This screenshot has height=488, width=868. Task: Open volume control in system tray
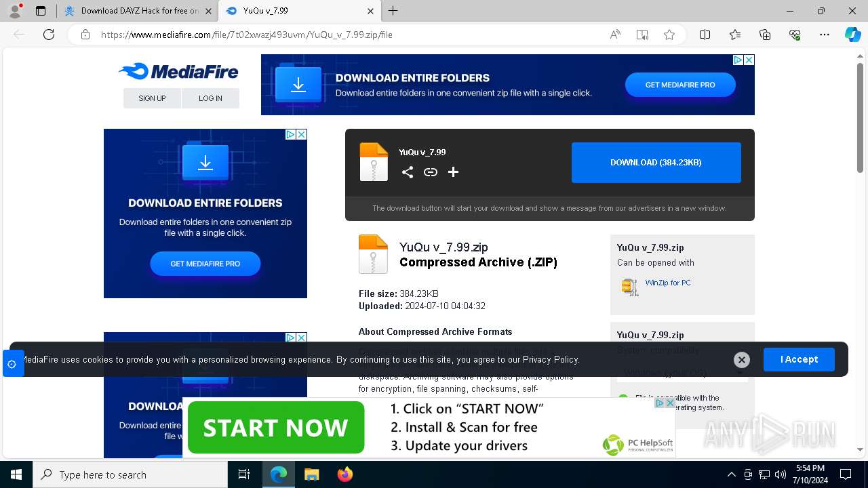point(781,474)
